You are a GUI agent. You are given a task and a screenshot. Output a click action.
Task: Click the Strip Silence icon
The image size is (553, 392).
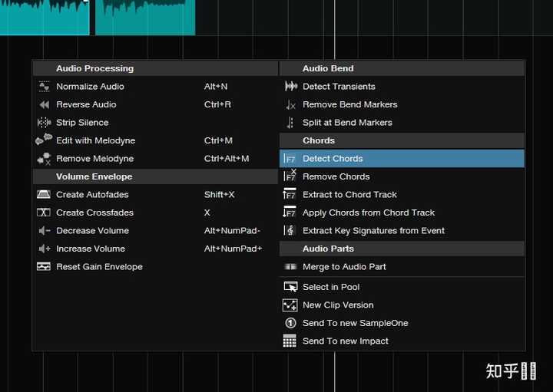pyautogui.click(x=44, y=123)
